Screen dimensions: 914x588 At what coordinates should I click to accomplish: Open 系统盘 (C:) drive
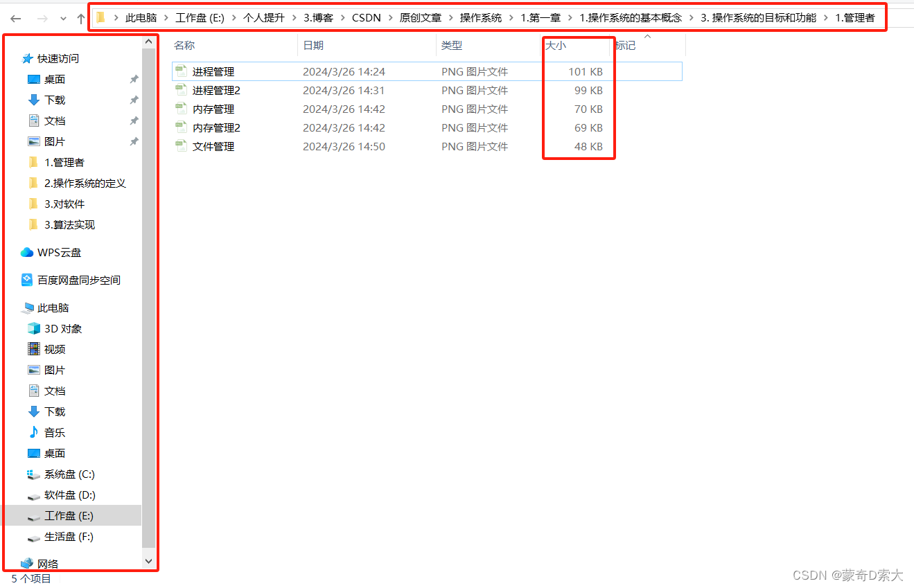point(69,474)
